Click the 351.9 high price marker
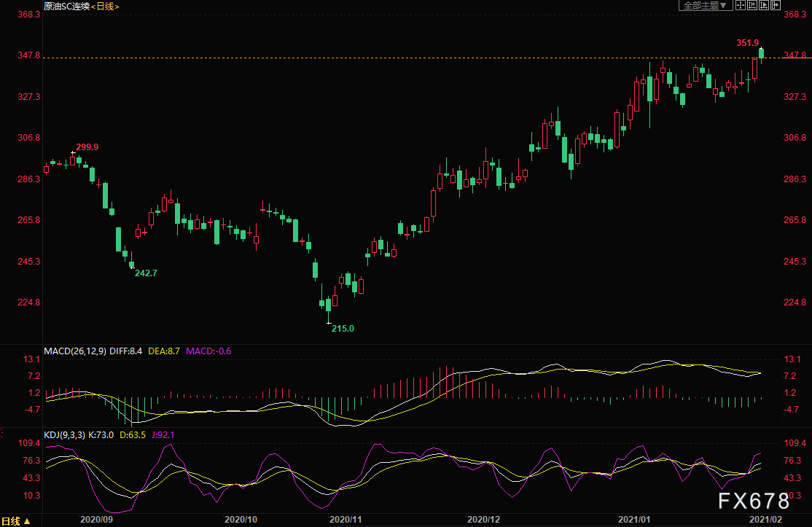Image resolution: width=812 pixels, height=527 pixels. (x=747, y=43)
